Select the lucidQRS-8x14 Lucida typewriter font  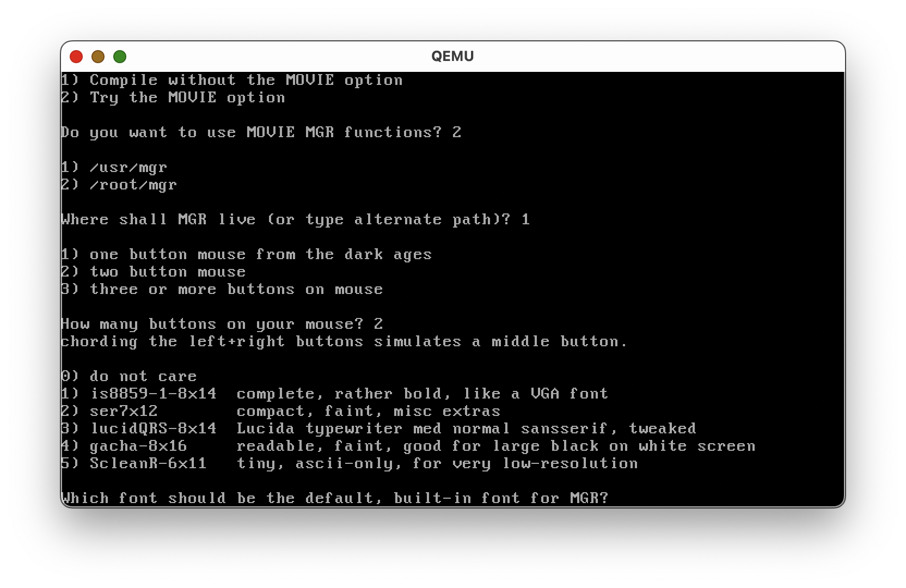point(378,428)
